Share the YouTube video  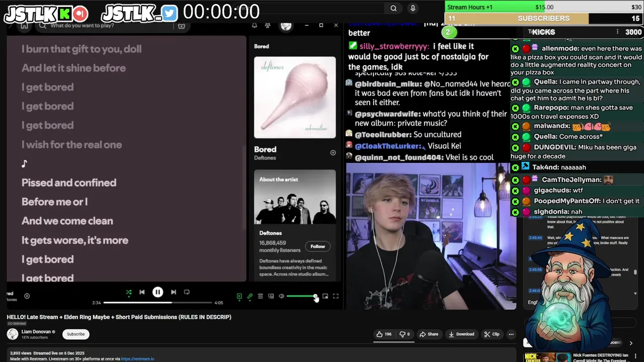[x=429, y=334]
